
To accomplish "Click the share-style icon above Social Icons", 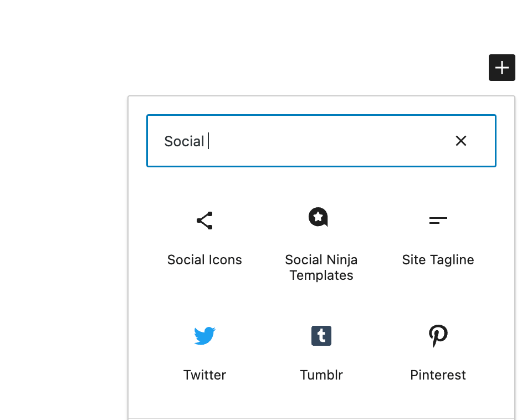I will pos(204,220).
